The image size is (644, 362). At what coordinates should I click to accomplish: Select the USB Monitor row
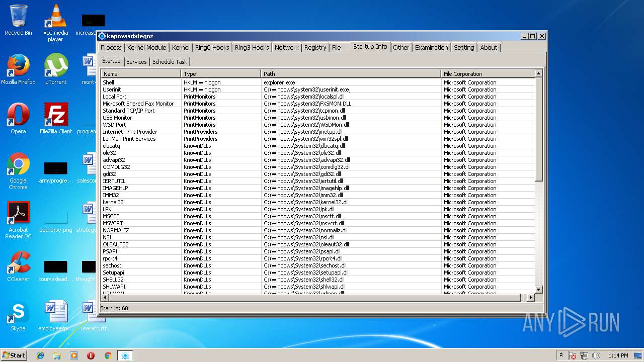(x=317, y=118)
